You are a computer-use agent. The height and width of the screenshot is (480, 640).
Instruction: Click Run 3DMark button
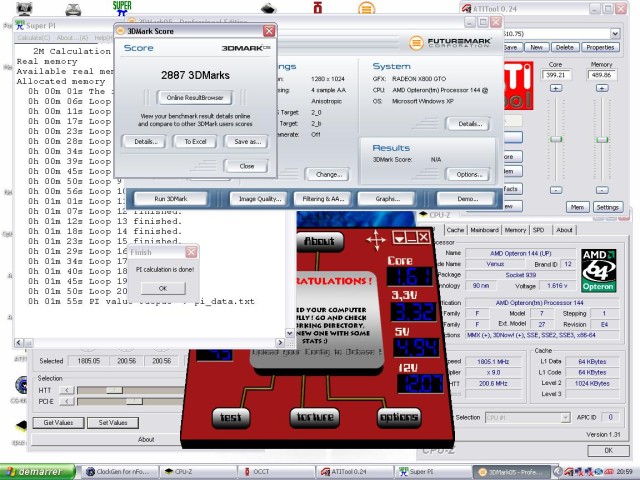coord(171,199)
